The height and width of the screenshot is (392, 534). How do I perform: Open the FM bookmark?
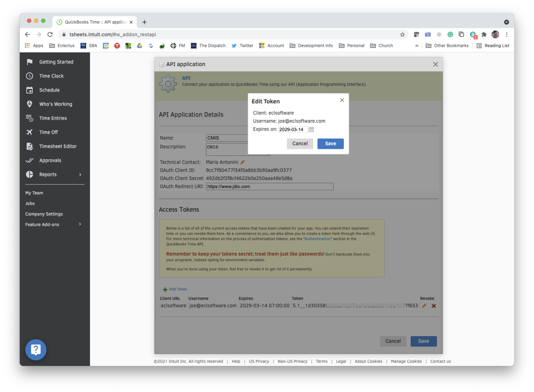(178, 46)
